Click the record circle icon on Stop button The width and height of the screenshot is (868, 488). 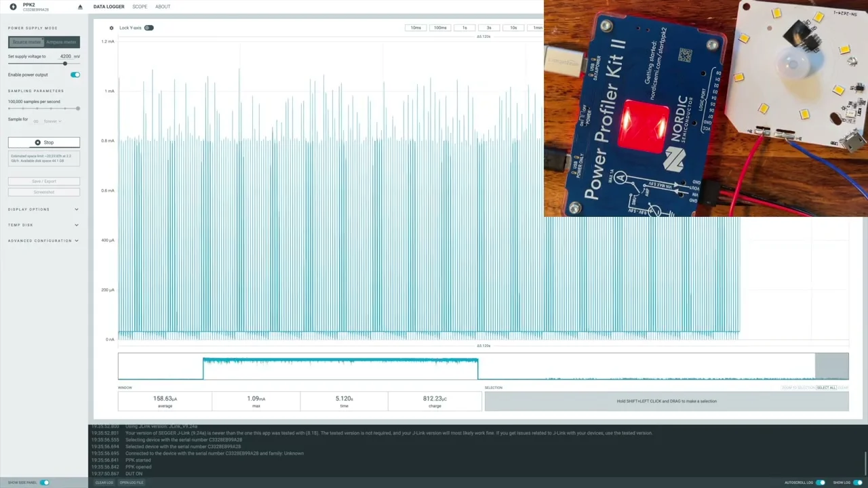pos(37,142)
